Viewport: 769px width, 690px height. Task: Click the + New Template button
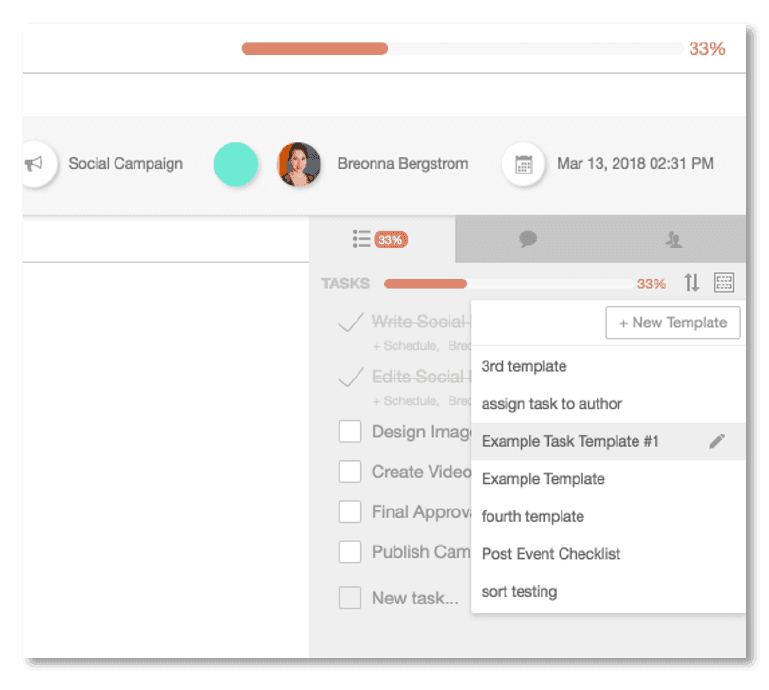tap(672, 323)
